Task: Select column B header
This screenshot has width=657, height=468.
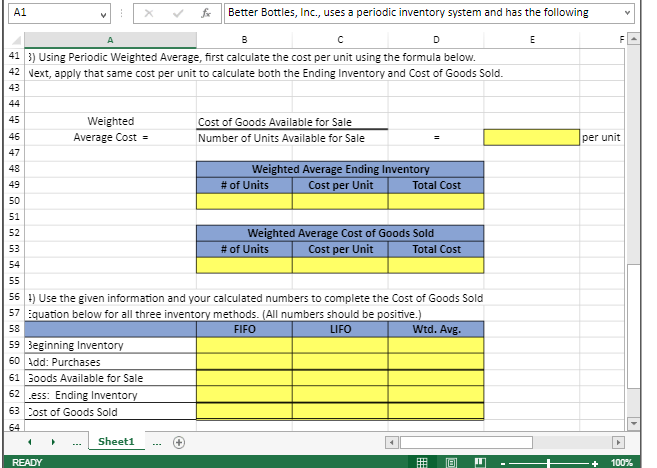Action: (244, 40)
